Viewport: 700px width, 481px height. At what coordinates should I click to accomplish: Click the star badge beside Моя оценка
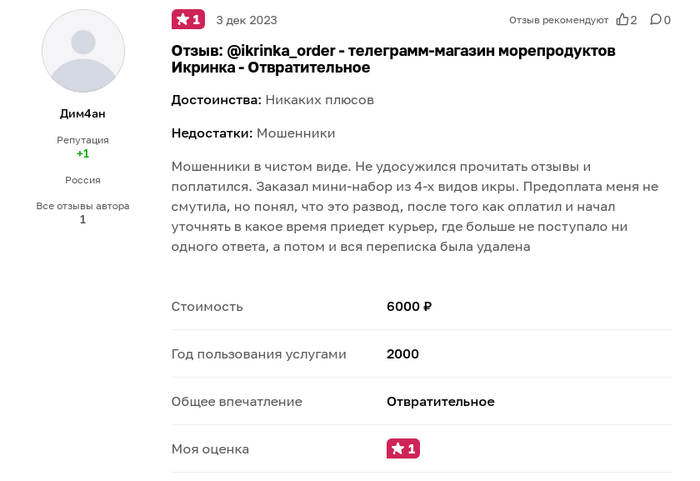coord(402,449)
